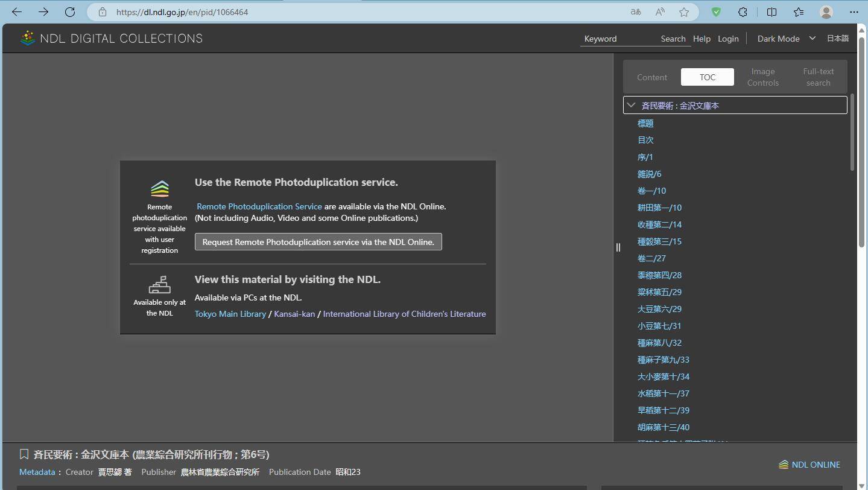Select the TOC tab
The height and width of the screenshot is (490, 868).
tap(708, 77)
